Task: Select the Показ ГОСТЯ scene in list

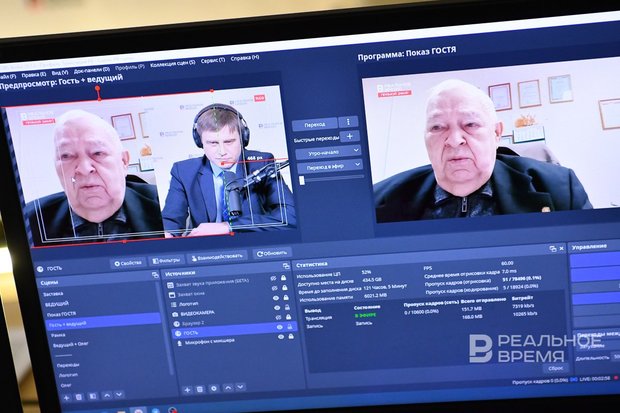Action: coord(62,314)
